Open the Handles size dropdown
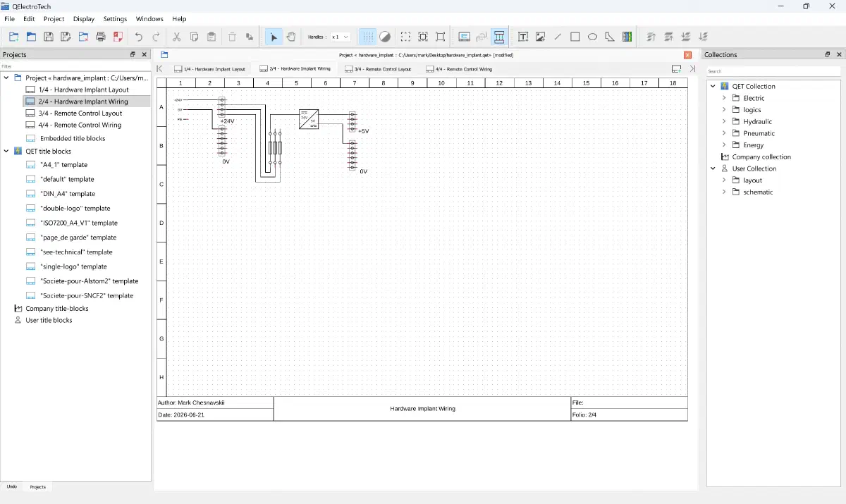Screen dimensions: 846x504 [341, 37]
